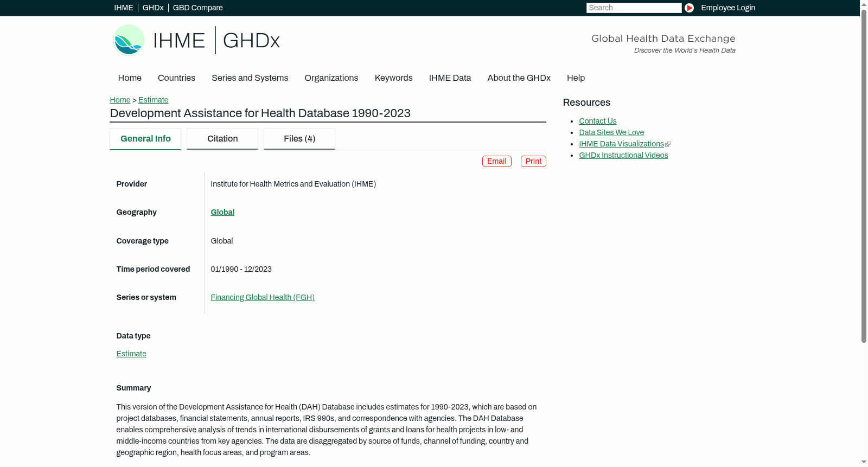868x467 pixels.
Task: Open GHDx link in top bar
Action: pos(153,8)
